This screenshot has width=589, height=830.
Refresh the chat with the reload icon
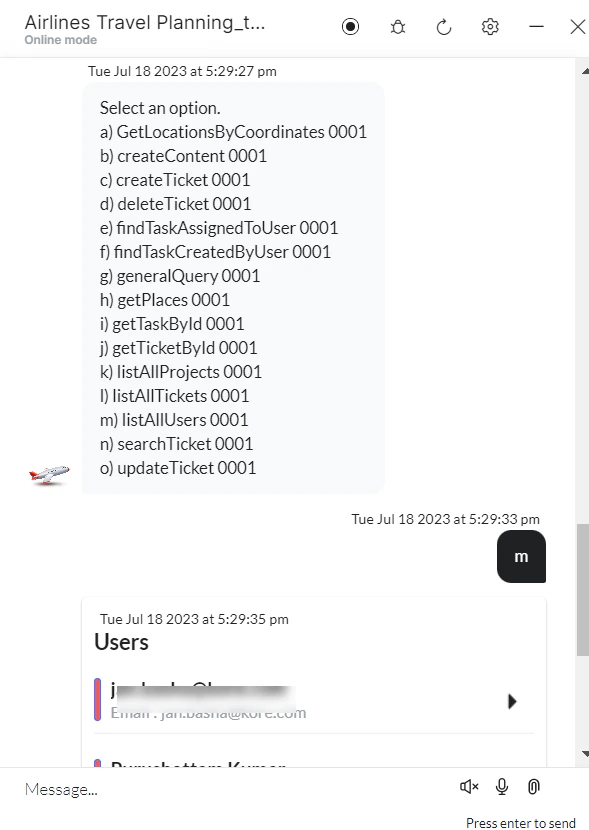(x=443, y=27)
